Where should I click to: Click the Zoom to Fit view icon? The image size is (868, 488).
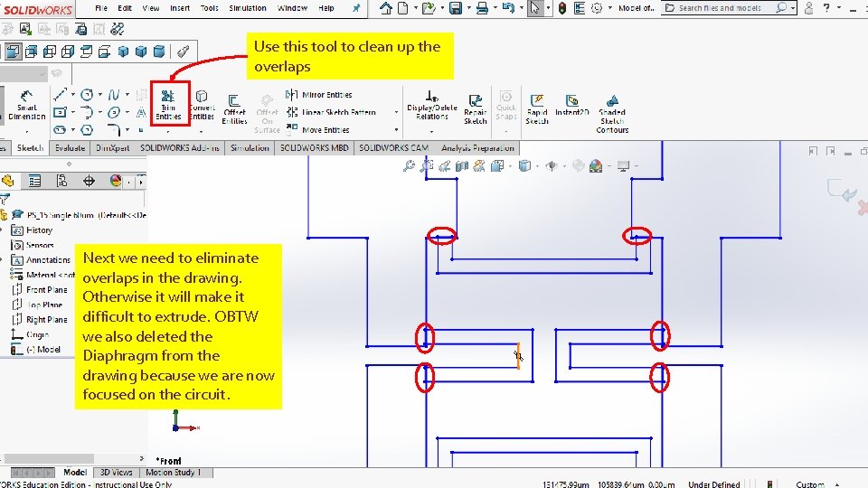(409, 165)
